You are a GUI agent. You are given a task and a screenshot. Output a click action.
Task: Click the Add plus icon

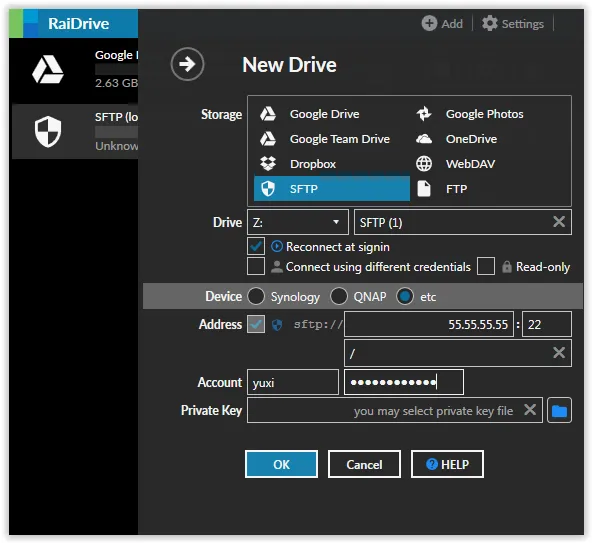(429, 23)
